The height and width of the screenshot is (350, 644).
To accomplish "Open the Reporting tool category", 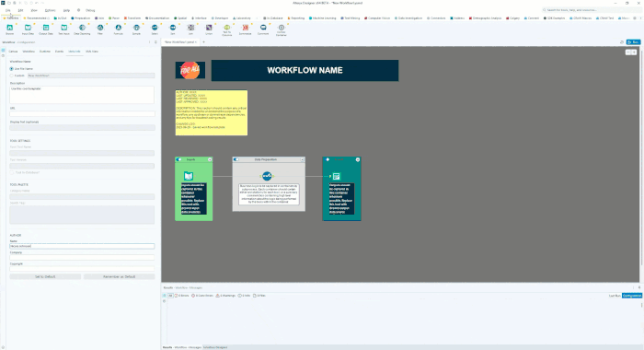I will pyautogui.click(x=296, y=18).
